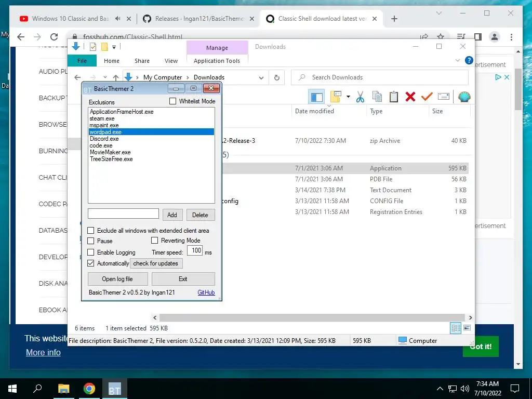Toggle the Pause checkbox
Screen dimensions: 532x399
coord(90,241)
